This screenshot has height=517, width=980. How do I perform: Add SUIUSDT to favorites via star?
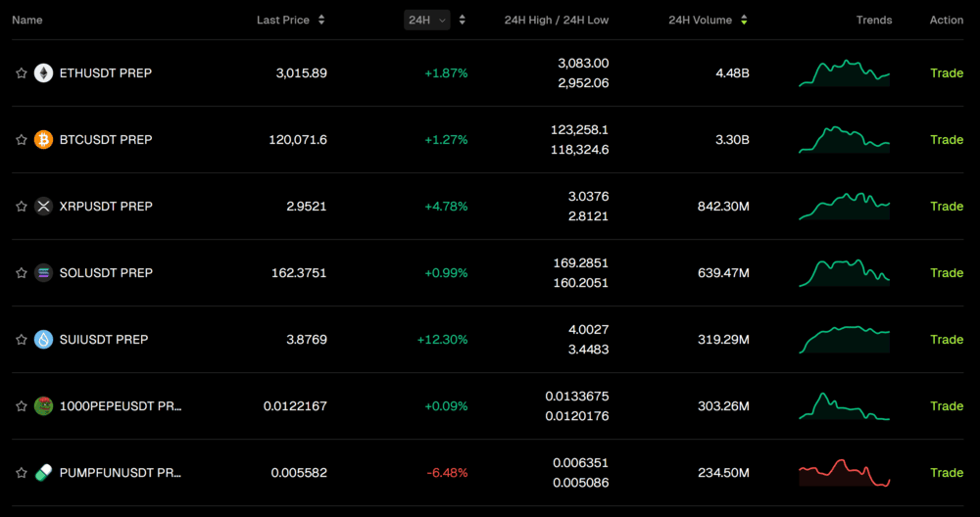[x=21, y=340]
